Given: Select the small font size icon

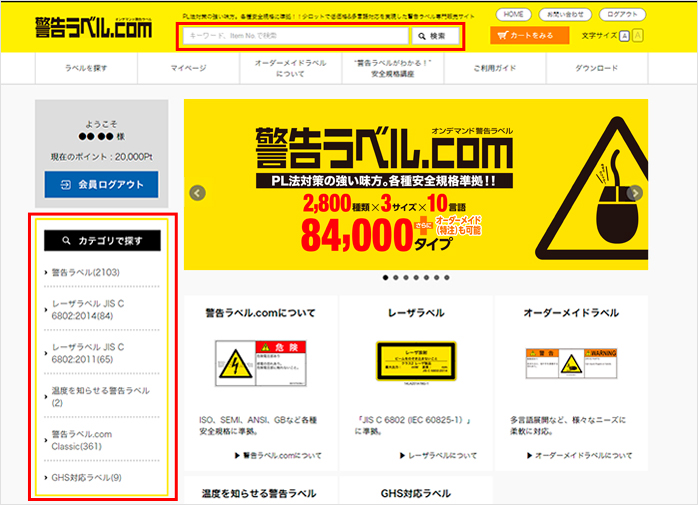Looking at the screenshot, I should click(624, 36).
